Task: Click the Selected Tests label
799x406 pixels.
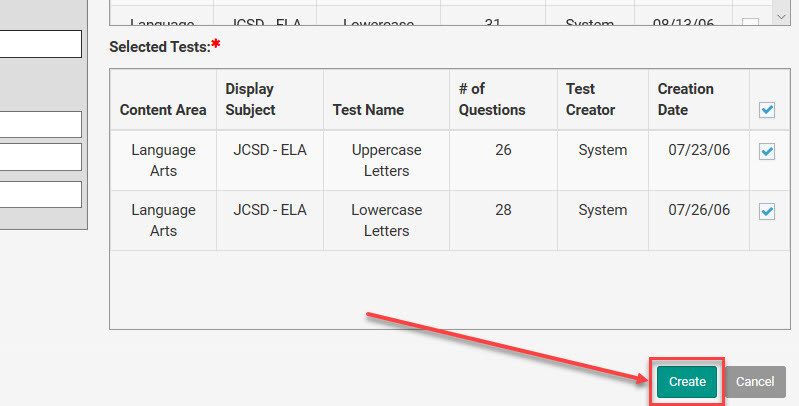Action: pos(160,47)
